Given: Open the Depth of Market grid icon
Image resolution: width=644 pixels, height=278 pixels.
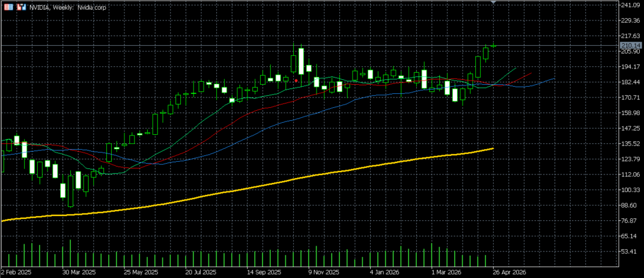Looking at the screenshot, I should (x=8, y=7).
